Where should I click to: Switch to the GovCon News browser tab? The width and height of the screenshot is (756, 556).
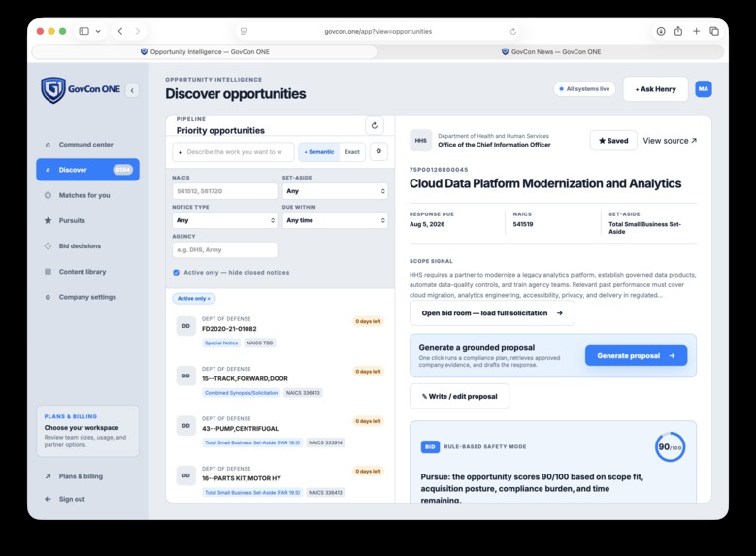pyautogui.click(x=551, y=51)
